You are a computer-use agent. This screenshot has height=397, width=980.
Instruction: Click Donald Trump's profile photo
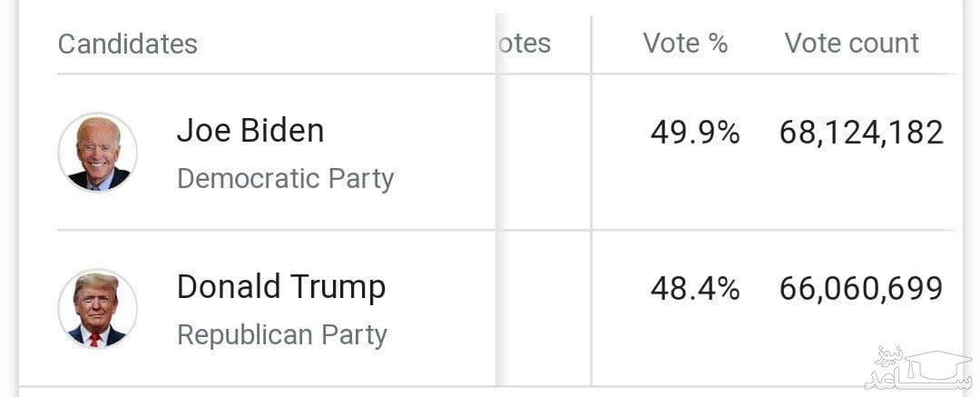coord(98,308)
